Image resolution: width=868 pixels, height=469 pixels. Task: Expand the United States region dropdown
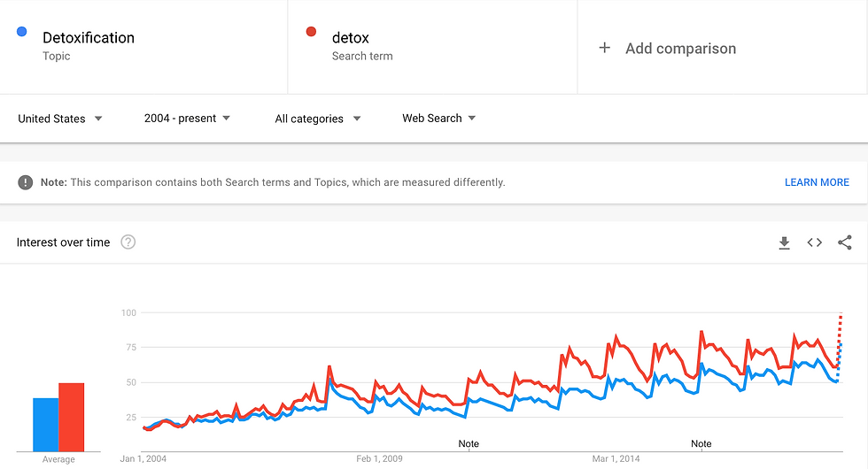pyautogui.click(x=60, y=119)
